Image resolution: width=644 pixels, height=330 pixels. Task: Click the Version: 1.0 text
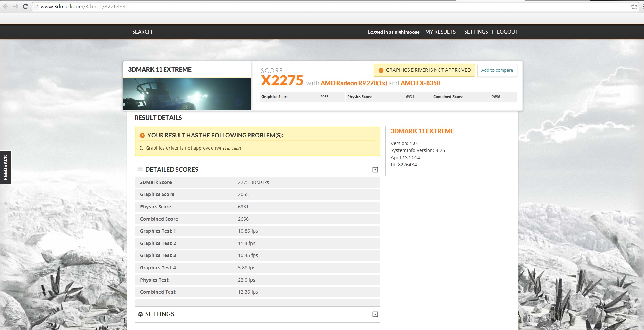coord(403,143)
